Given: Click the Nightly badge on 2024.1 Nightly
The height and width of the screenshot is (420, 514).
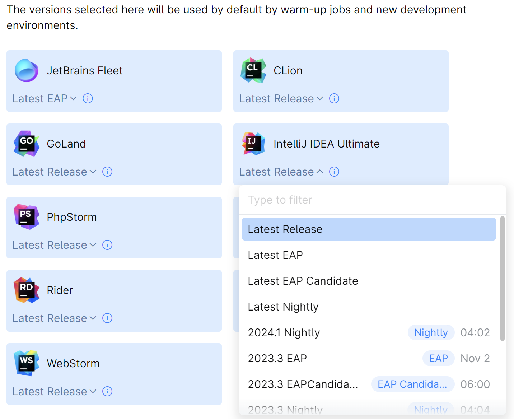Looking at the screenshot, I should 431,332.
